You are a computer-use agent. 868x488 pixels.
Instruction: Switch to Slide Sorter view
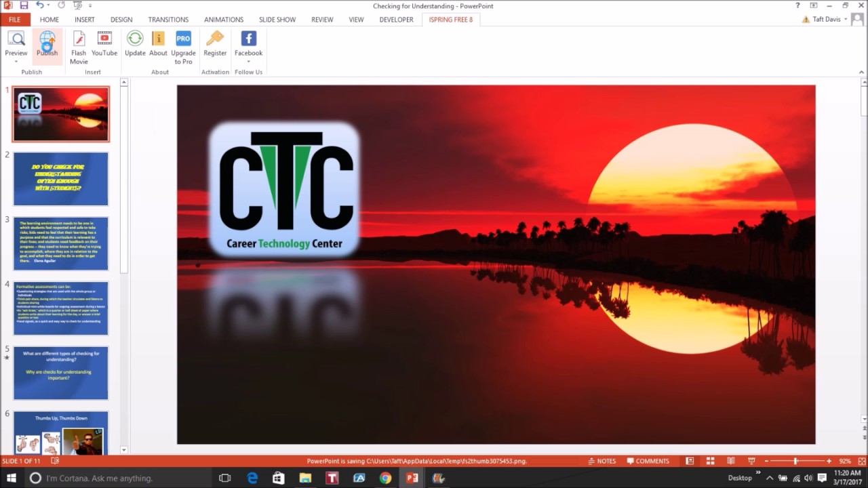[710, 461]
